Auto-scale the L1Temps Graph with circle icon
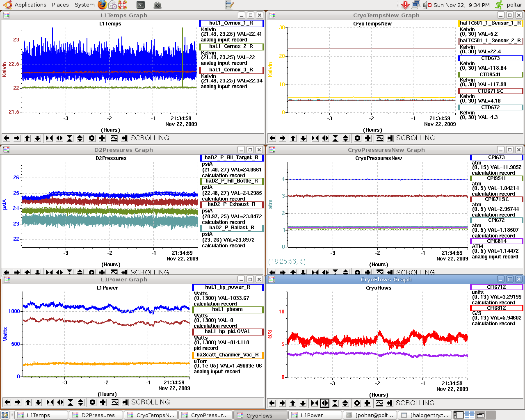 pos(92,138)
